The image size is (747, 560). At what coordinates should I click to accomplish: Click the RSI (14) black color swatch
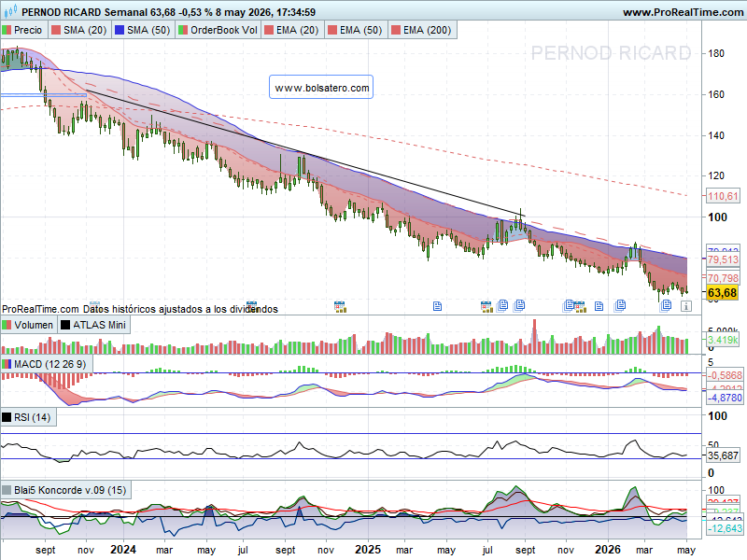click(7, 417)
